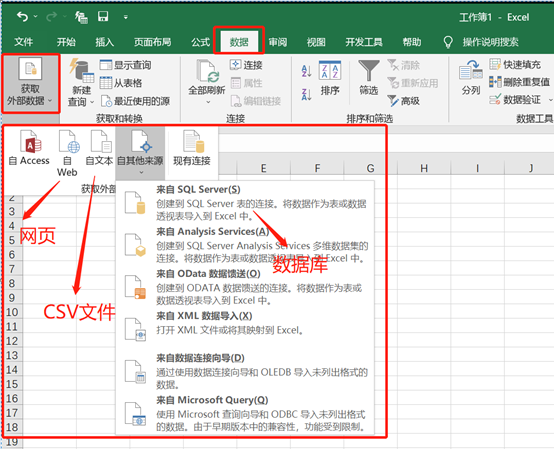Click the touch/mouse mode icon

coord(81,17)
